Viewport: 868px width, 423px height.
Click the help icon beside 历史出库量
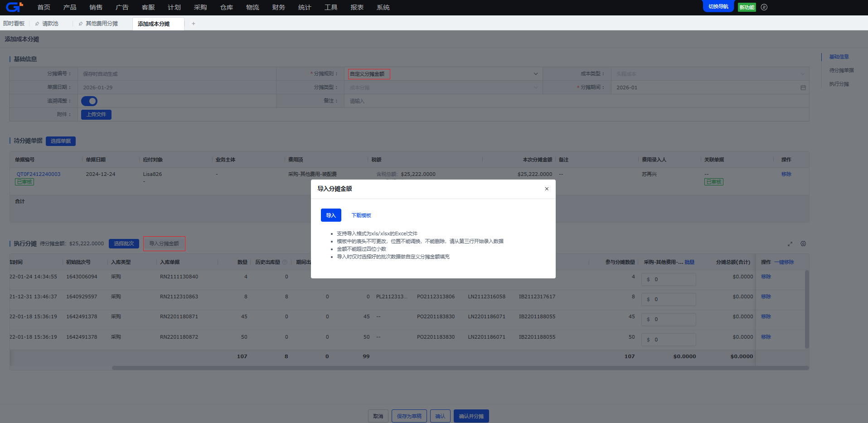[x=285, y=262]
